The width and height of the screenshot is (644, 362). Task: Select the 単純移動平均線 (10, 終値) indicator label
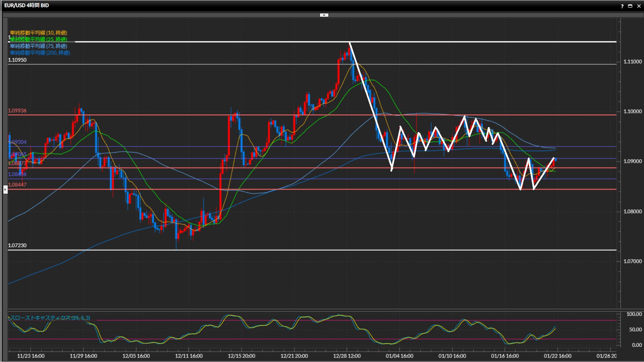click(x=39, y=33)
